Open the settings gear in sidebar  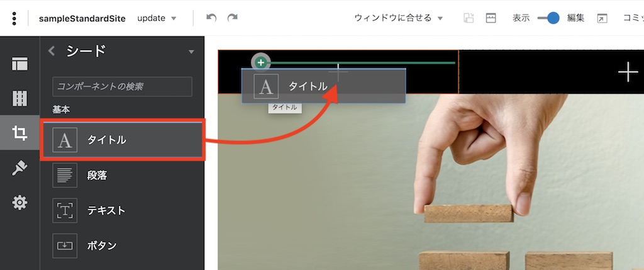pyautogui.click(x=19, y=203)
